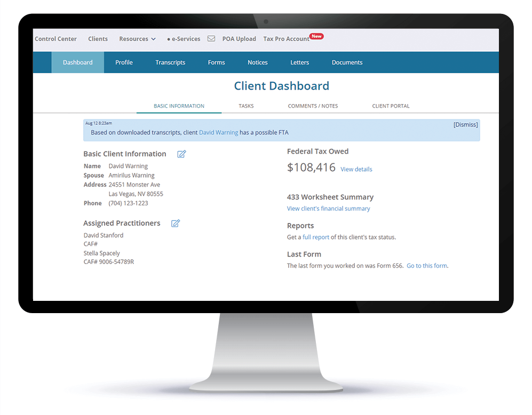View details of Federal Tax Owed
This screenshot has width=532, height=415.
[x=356, y=169]
